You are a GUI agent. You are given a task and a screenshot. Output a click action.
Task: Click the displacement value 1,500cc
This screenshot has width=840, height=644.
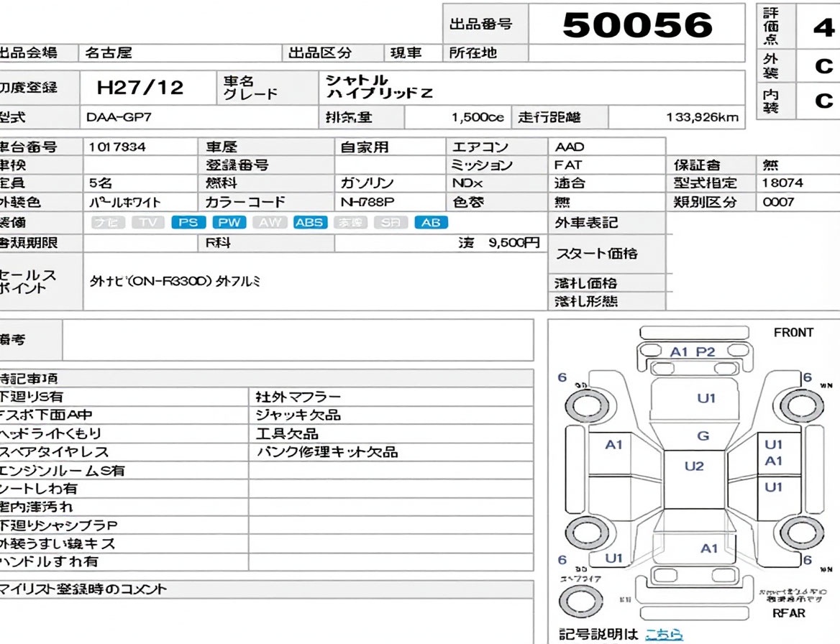click(x=478, y=117)
